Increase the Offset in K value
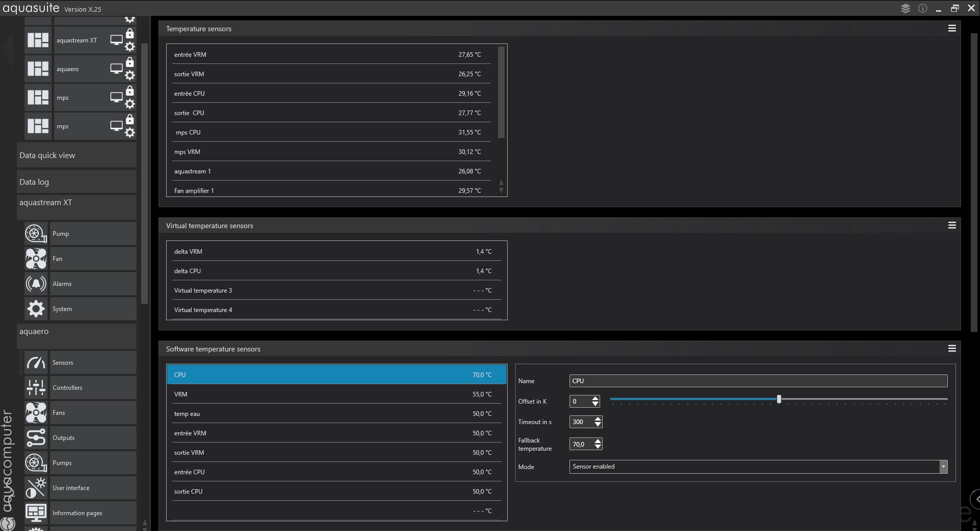 [x=596, y=399]
